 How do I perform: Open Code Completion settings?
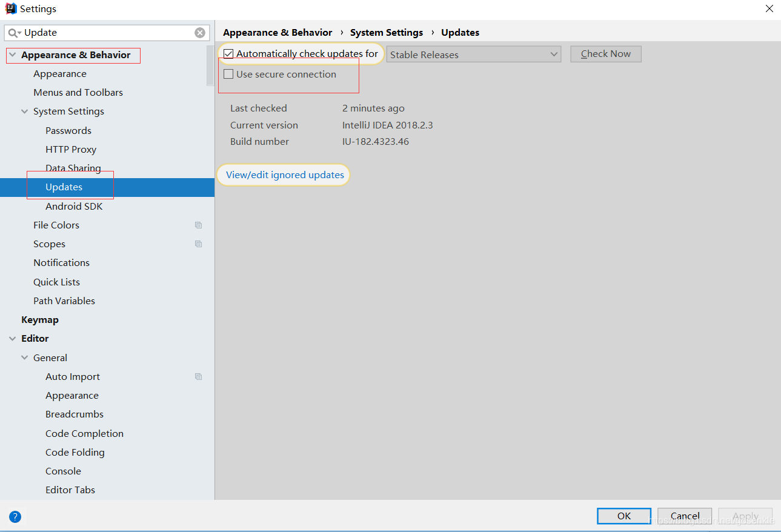point(84,434)
